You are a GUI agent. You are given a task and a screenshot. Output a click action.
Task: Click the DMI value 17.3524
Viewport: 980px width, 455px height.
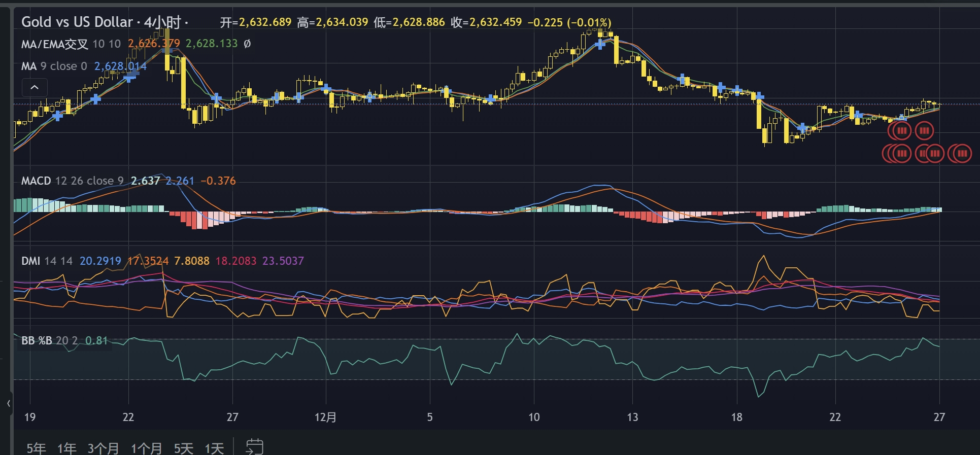pos(148,261)
